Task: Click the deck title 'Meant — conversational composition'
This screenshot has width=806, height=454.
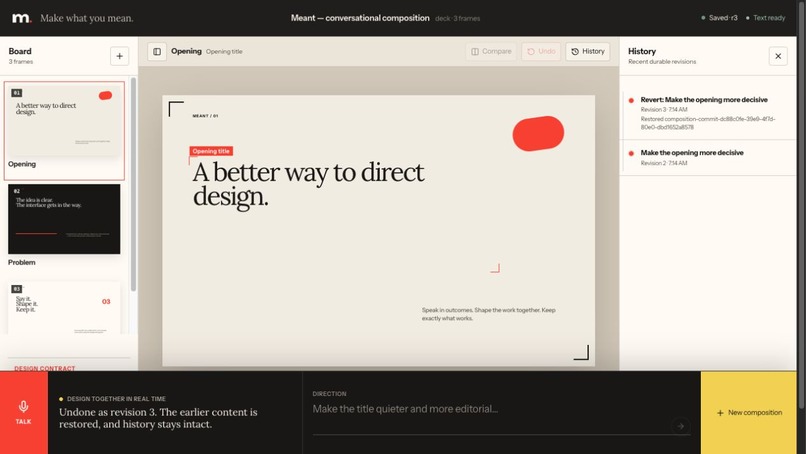Action: click(360, 18)
